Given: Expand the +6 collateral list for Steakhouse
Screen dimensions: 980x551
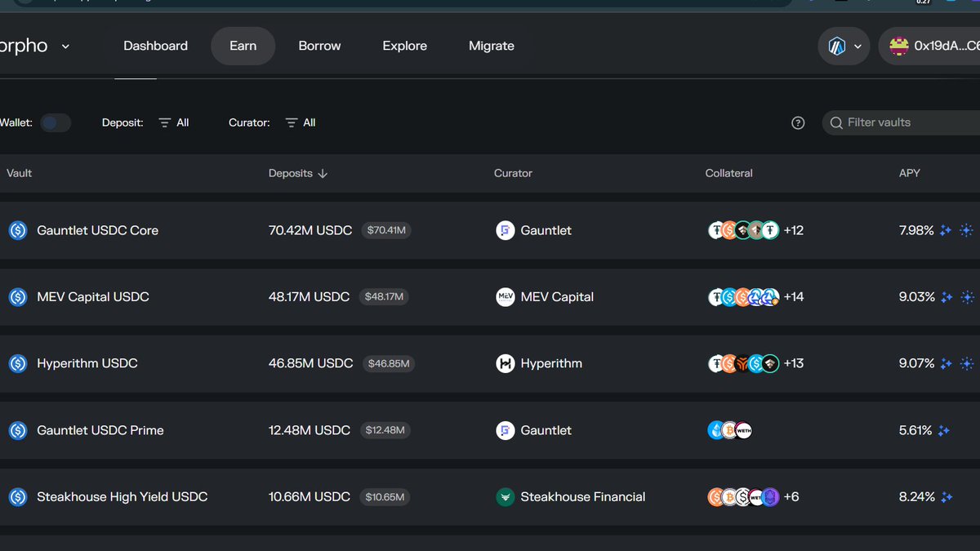Looking at the screenshot, I should coord(791,496).
